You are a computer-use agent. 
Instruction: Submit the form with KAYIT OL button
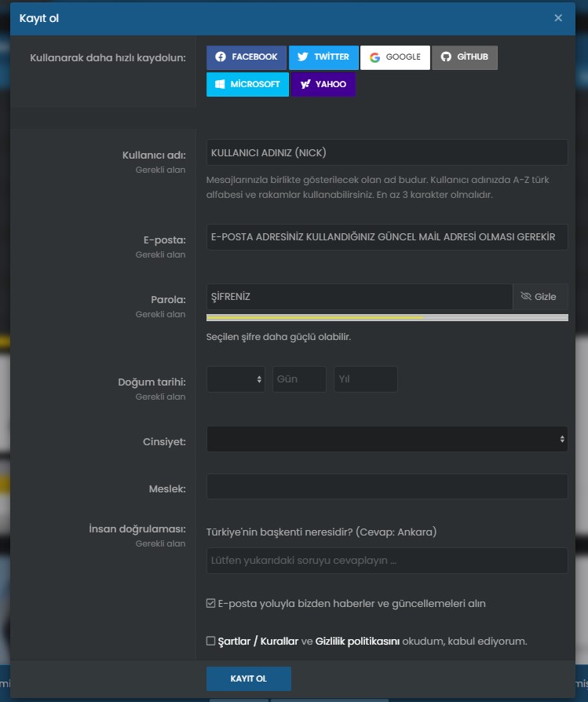click(249, 678)
